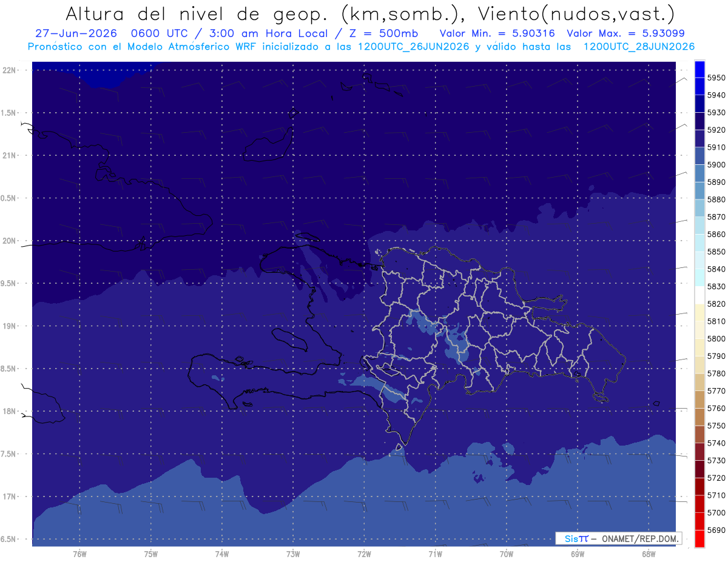728x562 pixels.
Task: Click the 5720 colorbar label
Action: pos(716,478)
